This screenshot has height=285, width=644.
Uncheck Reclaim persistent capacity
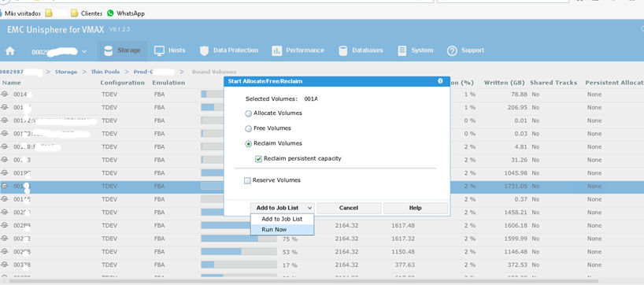[x=258, y=159]
